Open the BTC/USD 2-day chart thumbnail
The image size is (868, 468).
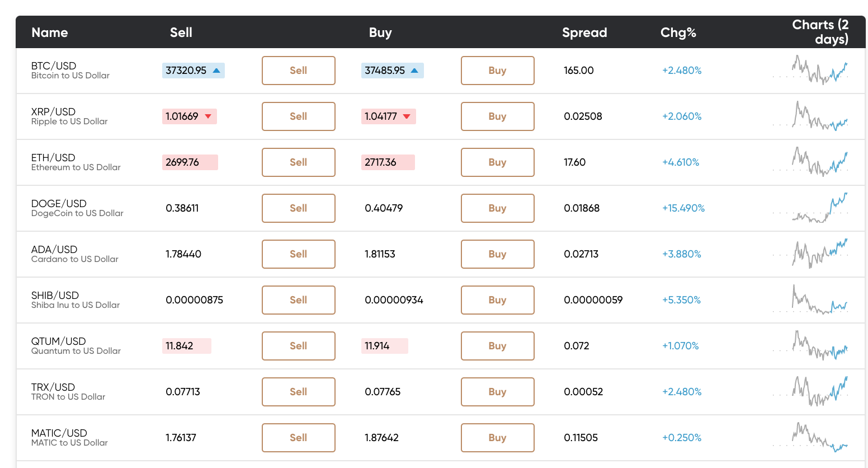pos(810,70)
